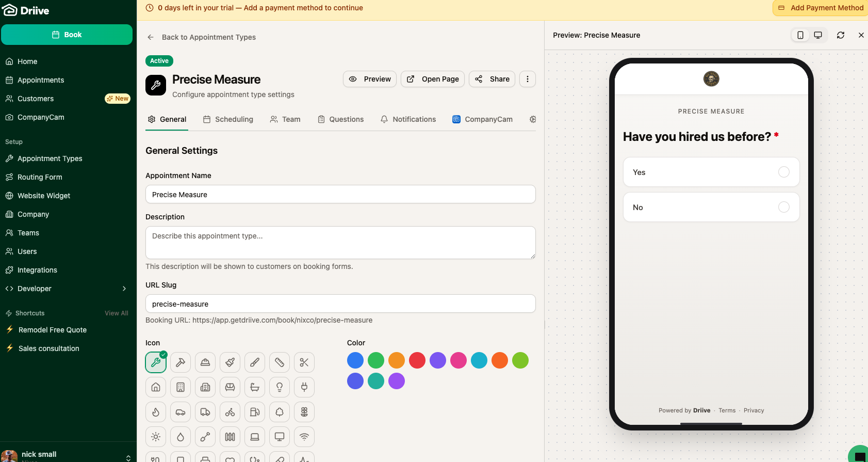Screen dimensions: 868x462
Task: Choose the hard hat icon
Action: [205, 362]
